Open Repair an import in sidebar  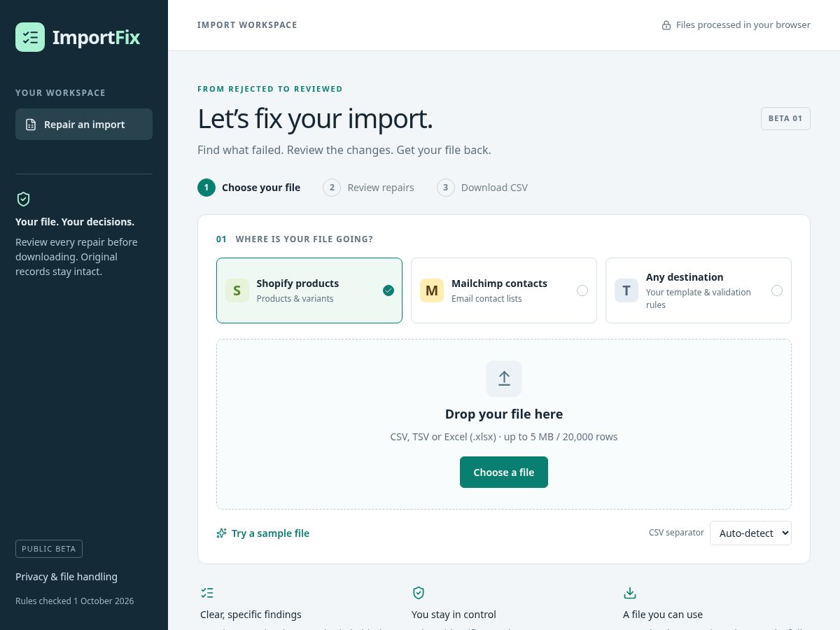click(84, 125)
